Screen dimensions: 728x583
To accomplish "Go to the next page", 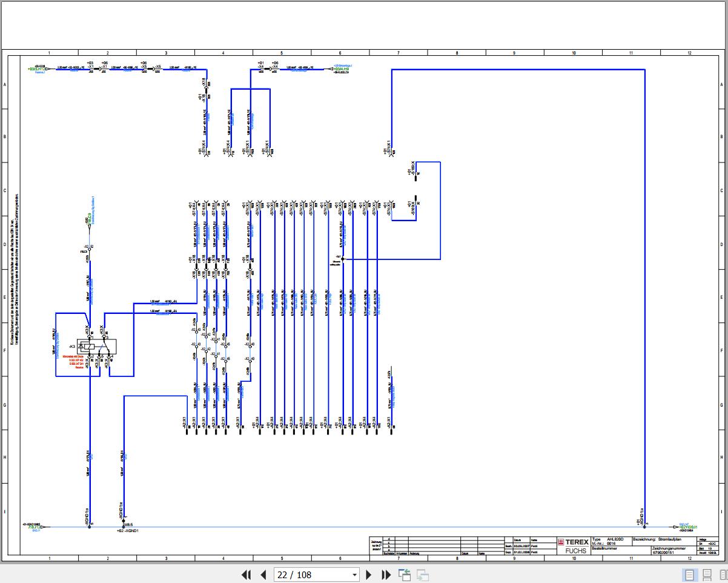I will click(369, 575).
